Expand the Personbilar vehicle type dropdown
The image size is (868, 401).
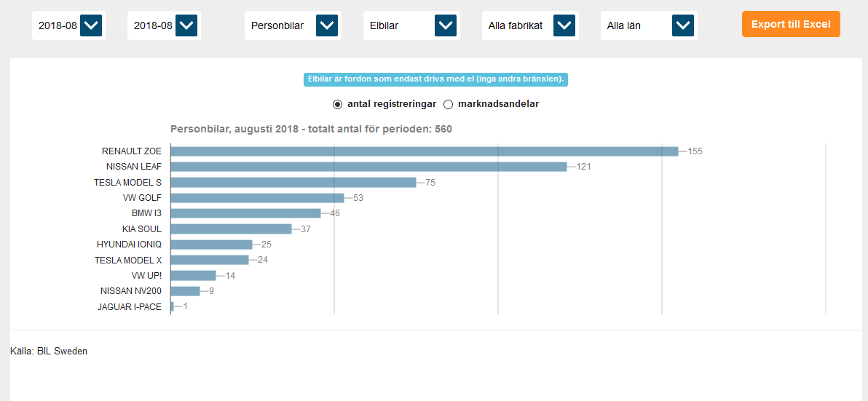coord(293,25)
